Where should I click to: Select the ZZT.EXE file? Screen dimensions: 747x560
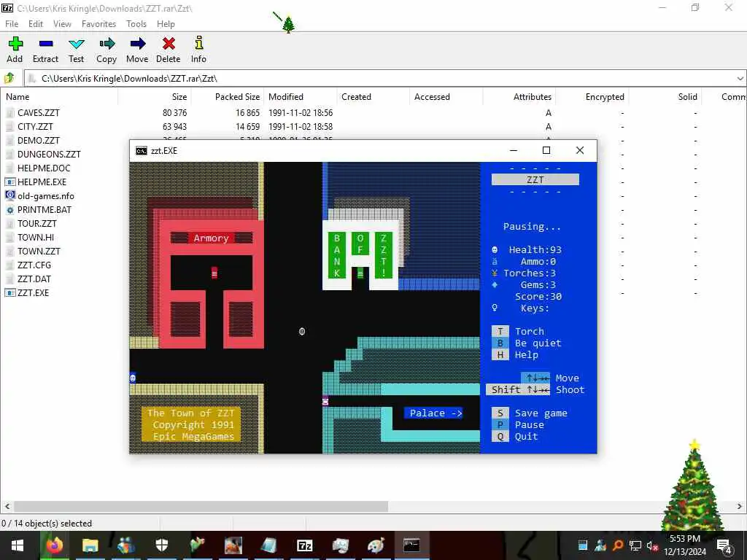pyautogui.click(x=34, y=292)
